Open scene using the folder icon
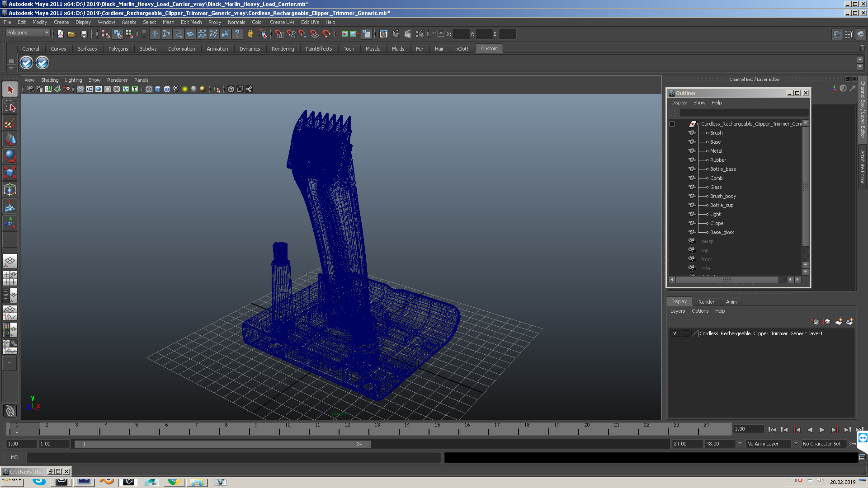The height and width of the screenshot is (488, 868). (71, 34)
